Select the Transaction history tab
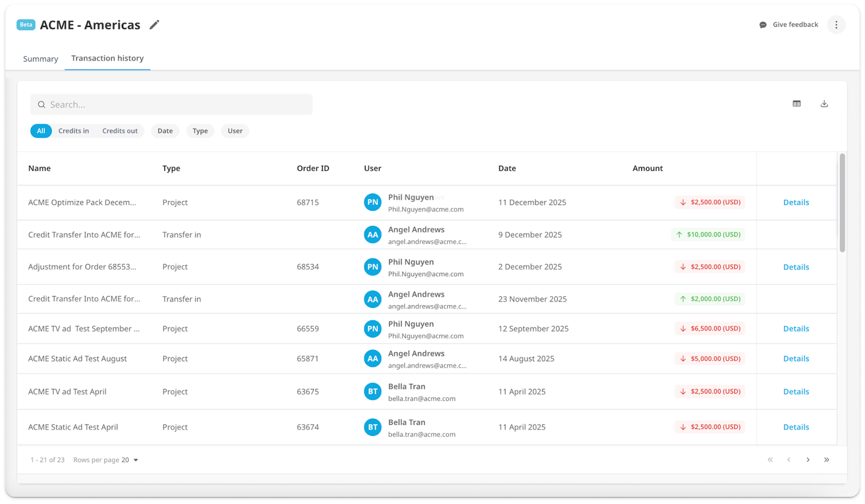865x504 pixels. 108,58
